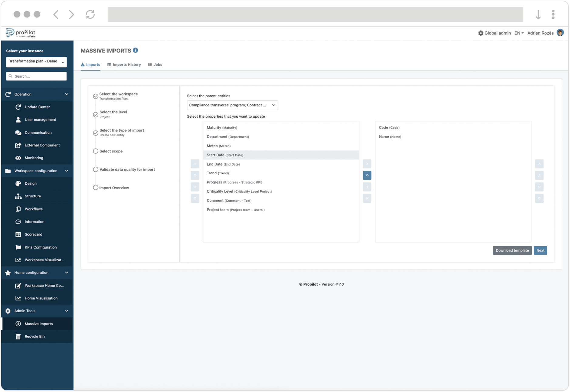This screenshot has height=392, width=570.
Task: Click the Download template button
Action: 512,250
